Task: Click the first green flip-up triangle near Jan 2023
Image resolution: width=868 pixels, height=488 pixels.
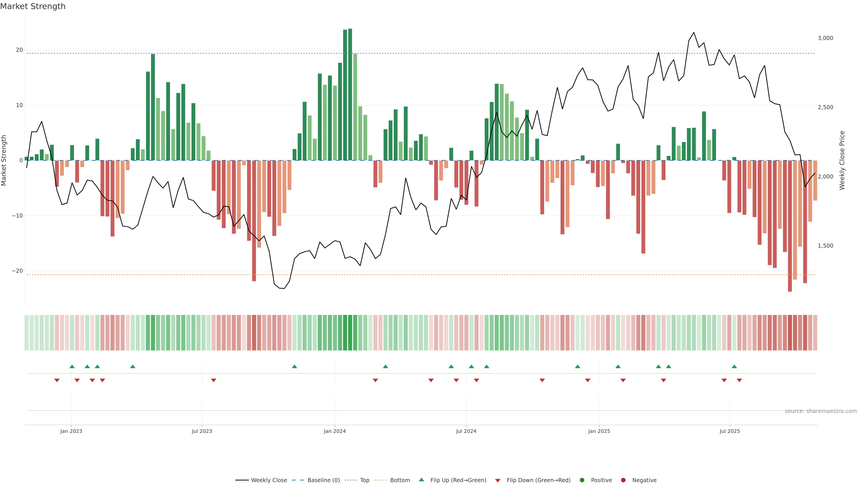Action: (72, 366)
